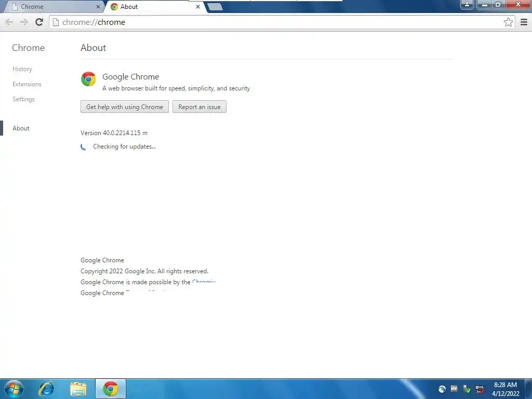The height and width of the screenshot is (399, 532).
Task: Select the About tab
Action: pos(154,7)
